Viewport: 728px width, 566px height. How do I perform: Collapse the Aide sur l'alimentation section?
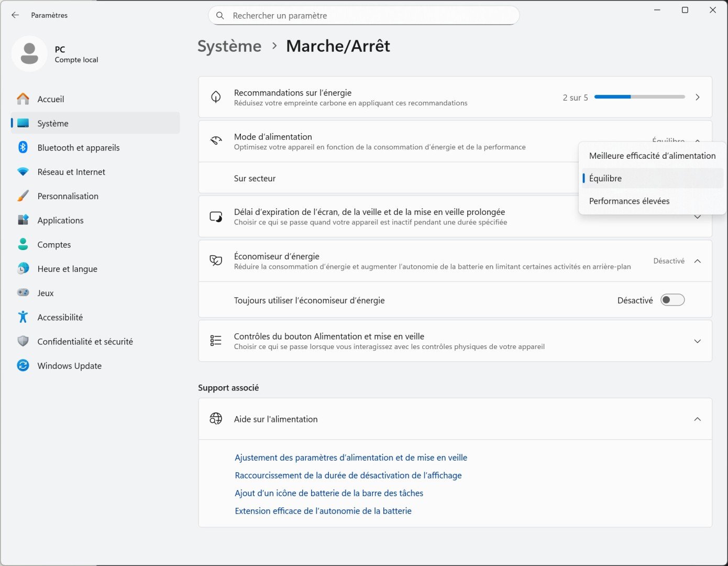[698, 419]
